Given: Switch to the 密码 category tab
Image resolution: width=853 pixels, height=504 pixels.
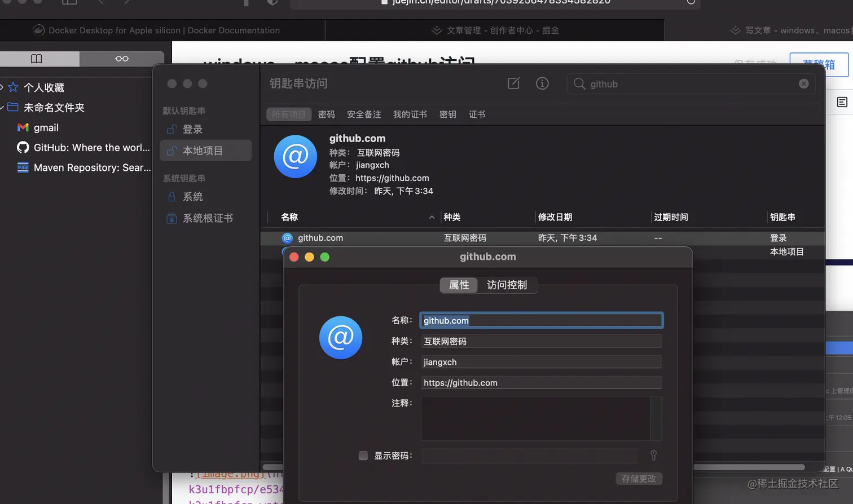Looking at the screenshot, I should (327, 114).
